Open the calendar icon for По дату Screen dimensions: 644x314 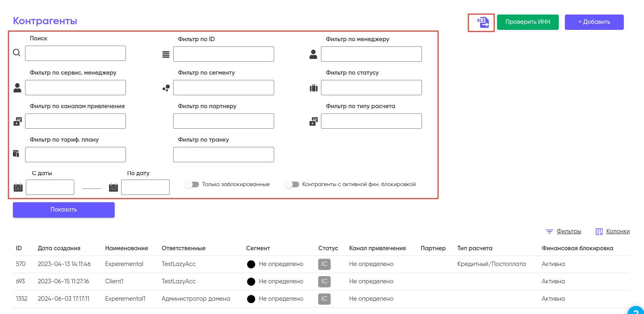coord(113,187)
